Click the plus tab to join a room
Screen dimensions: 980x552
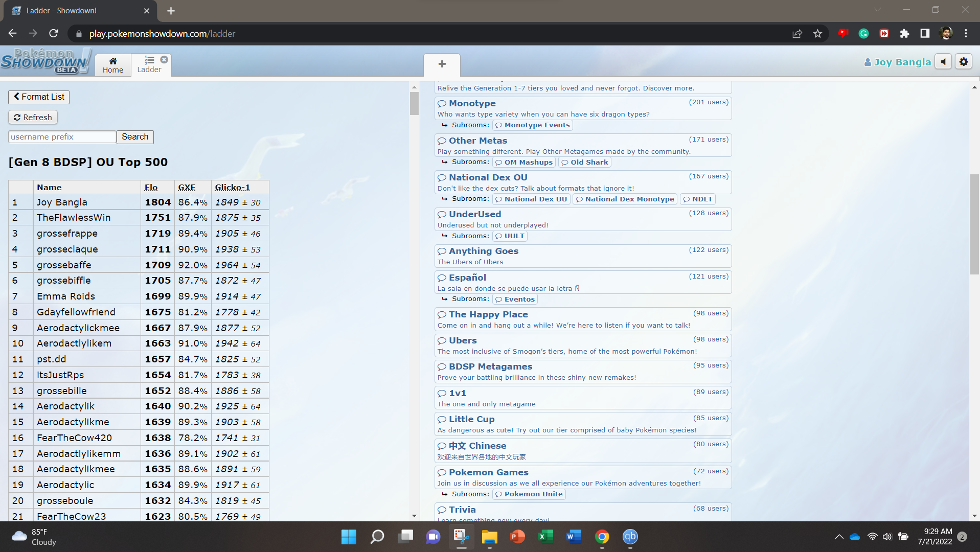point(442,64)
